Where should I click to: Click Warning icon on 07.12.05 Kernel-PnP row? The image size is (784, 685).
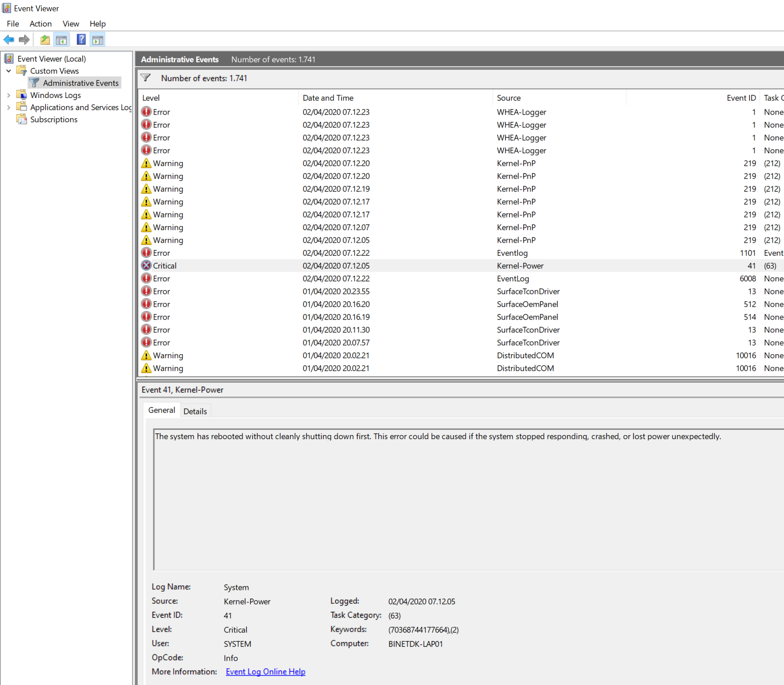[146, 240]
